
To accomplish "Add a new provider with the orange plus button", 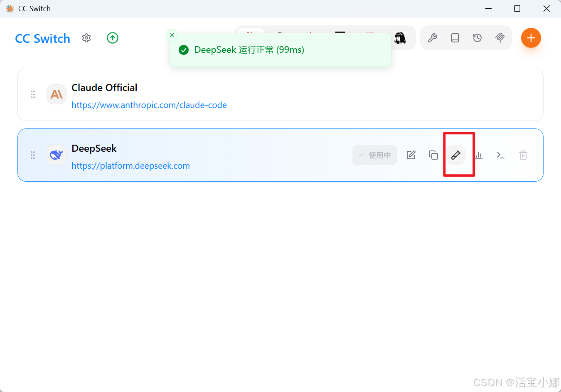I will click(531, 38).
